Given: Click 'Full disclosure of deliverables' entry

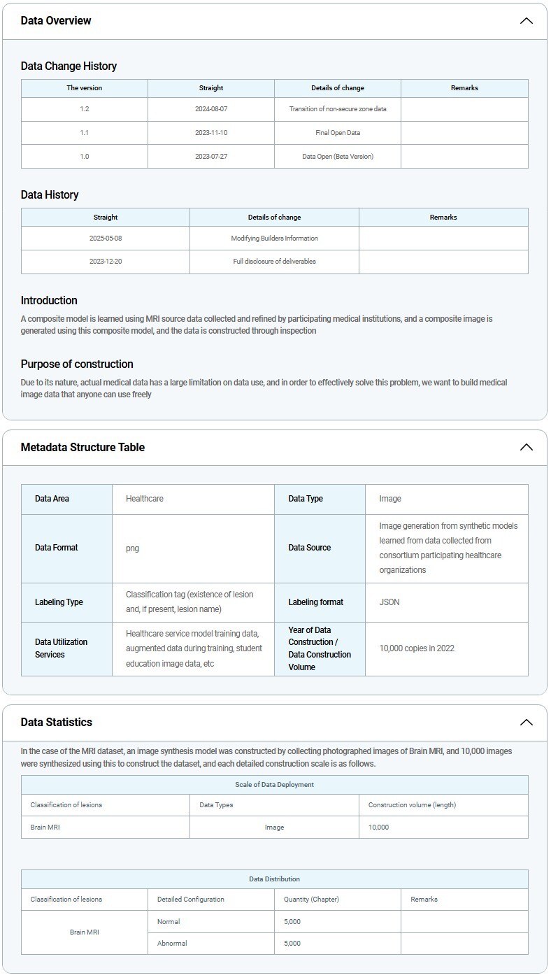Looking at the screenshot, I should click(274, 262).
